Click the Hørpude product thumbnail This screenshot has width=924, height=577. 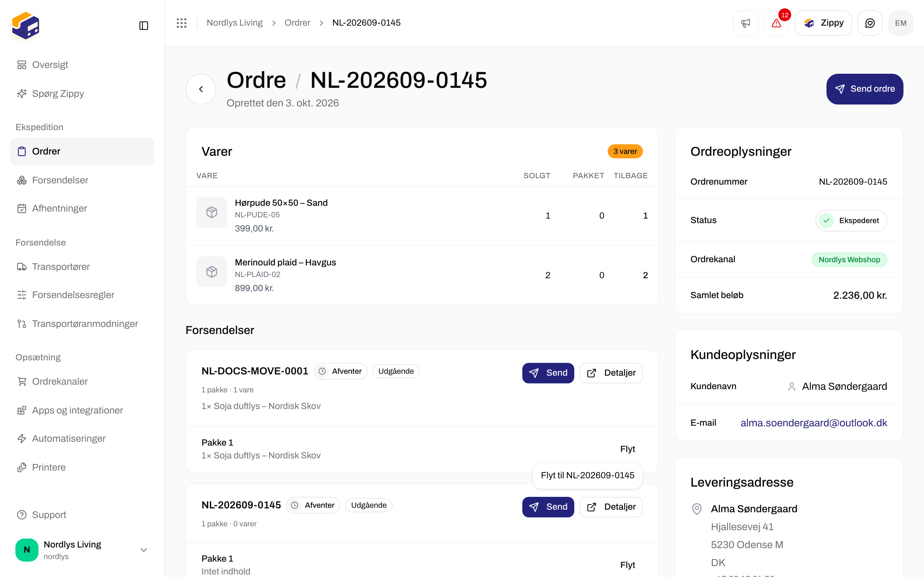[x=211, y=212]
